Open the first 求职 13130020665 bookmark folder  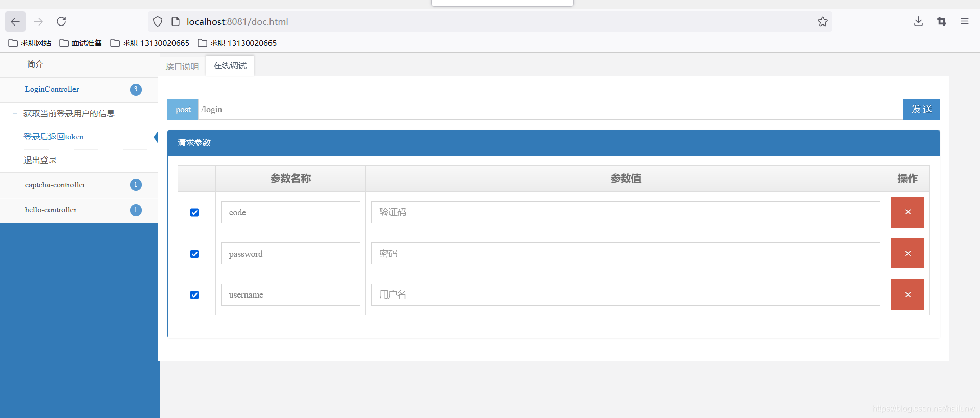click(150, 43)
